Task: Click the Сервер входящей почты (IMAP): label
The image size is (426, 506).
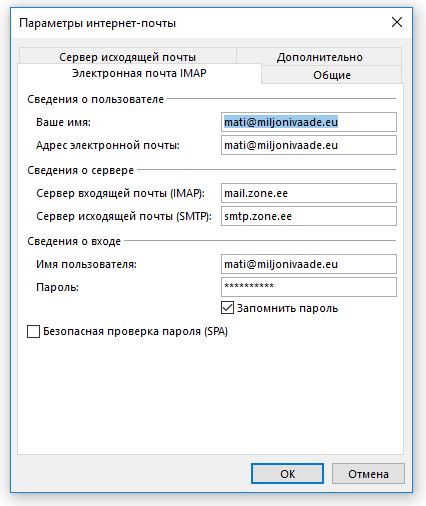Action: point(120,193)
